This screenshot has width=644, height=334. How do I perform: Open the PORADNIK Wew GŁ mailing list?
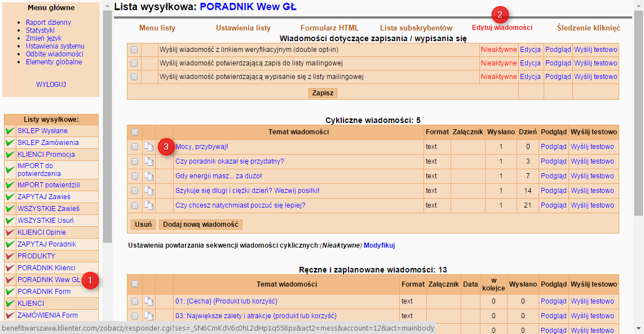tap(49, 280)
